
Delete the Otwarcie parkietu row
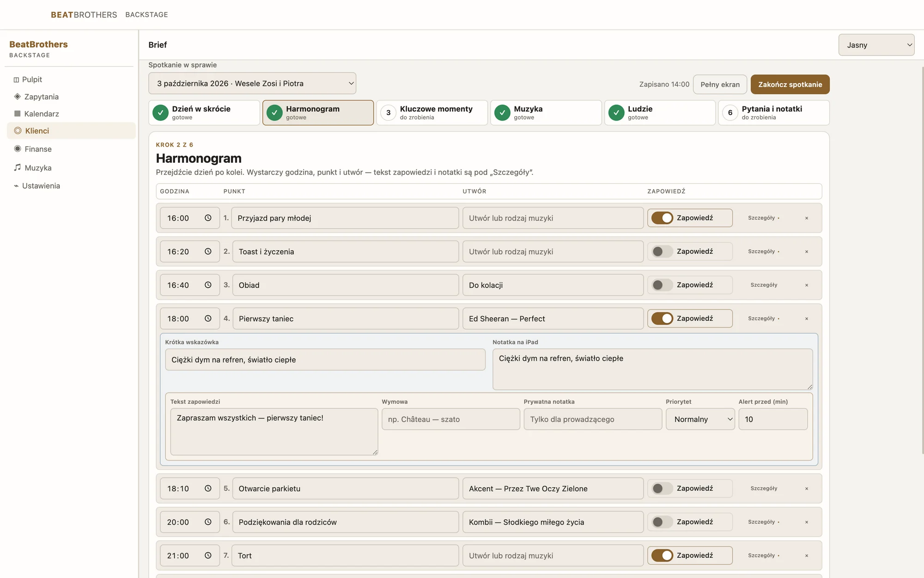coord(807,489)
